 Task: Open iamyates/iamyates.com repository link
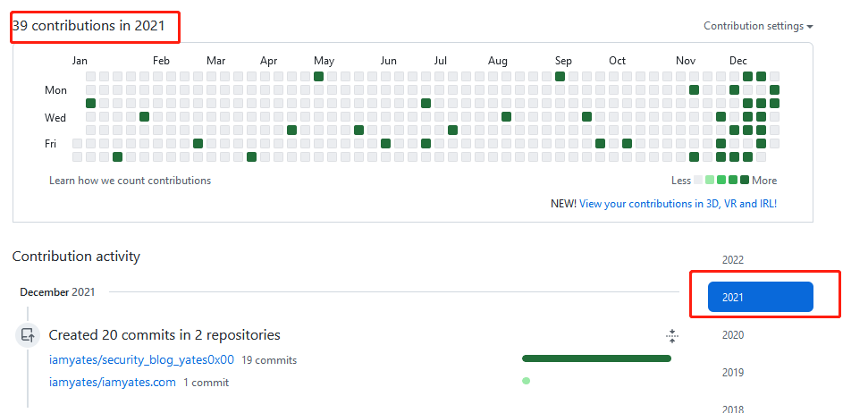[113, 383]
